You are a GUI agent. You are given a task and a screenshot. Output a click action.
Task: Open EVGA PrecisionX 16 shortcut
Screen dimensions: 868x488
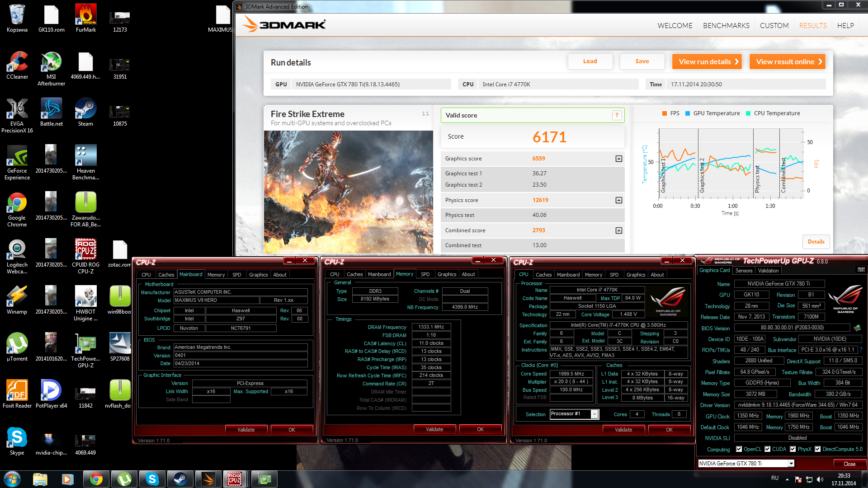17,115
